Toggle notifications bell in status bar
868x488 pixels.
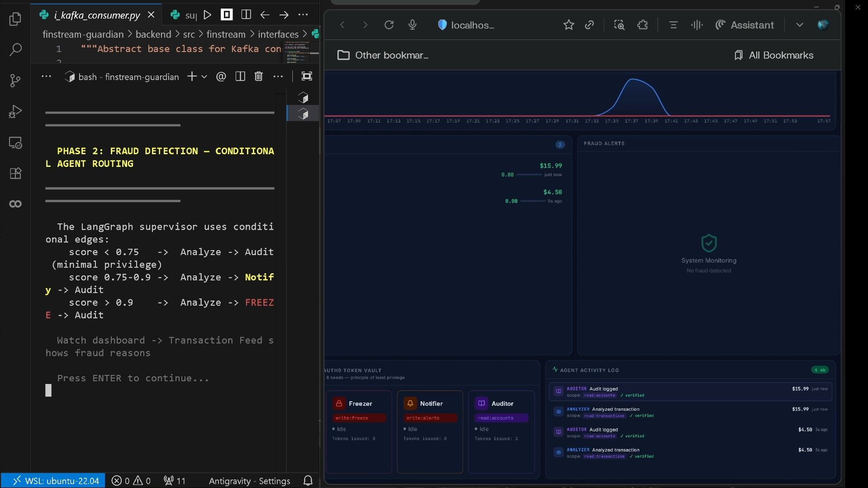click(308, 480)
